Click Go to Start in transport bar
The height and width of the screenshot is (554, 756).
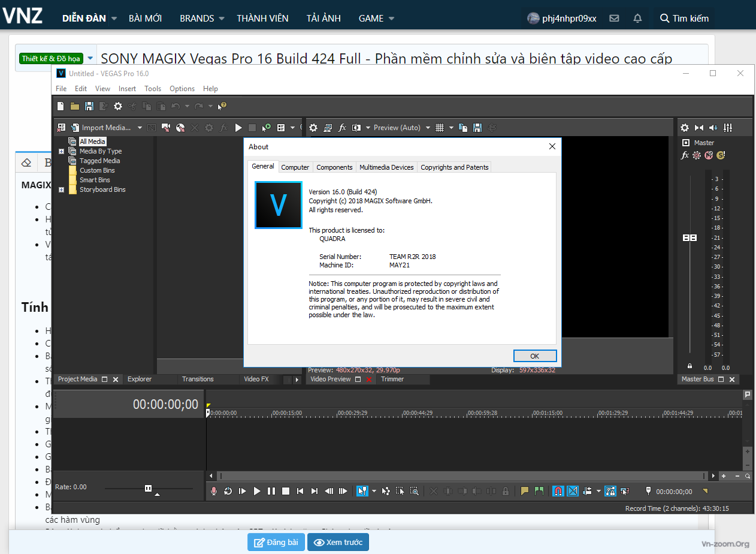coord(300,491)
